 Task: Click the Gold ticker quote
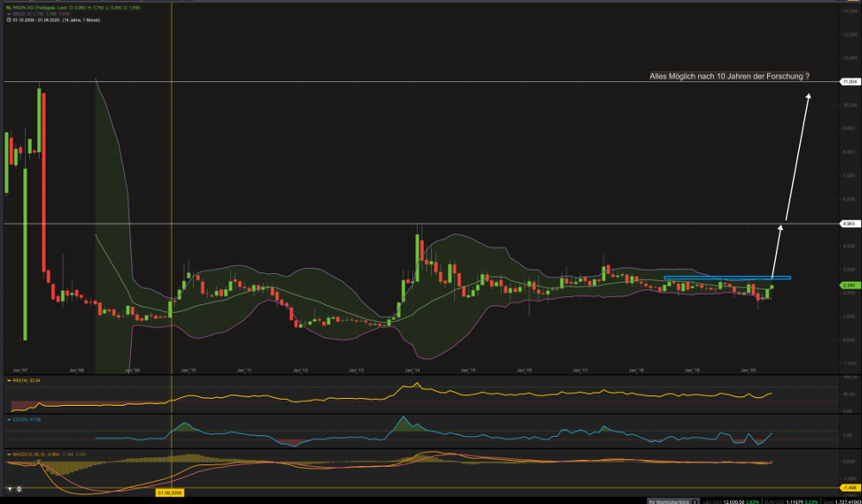pos(842,501)
